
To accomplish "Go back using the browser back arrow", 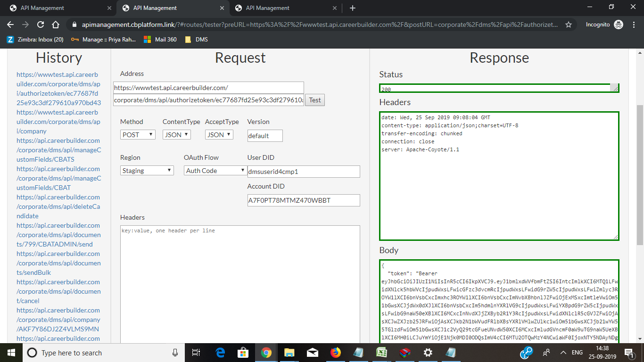I will 10,25.
